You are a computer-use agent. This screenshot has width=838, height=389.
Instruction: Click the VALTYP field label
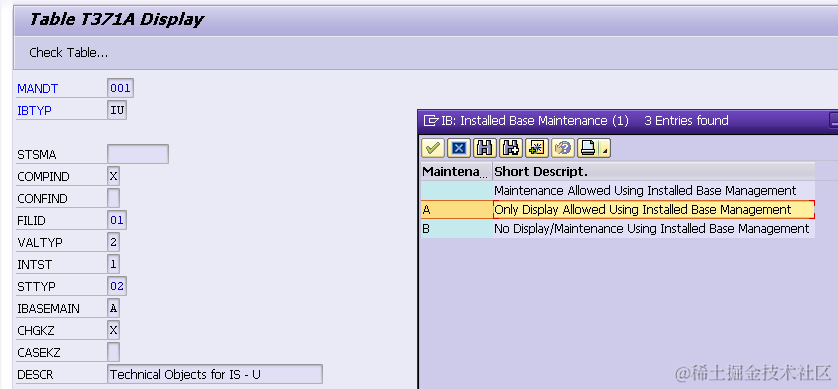tap(40, 243)
